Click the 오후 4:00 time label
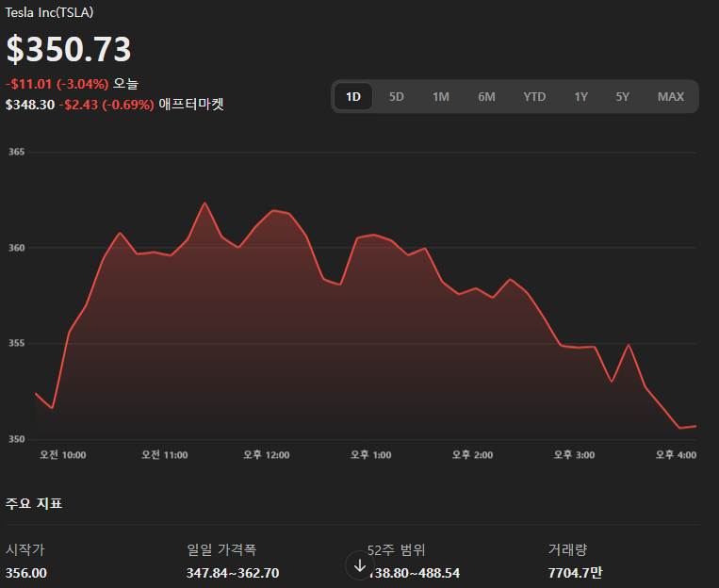 (x=676, y=455)
